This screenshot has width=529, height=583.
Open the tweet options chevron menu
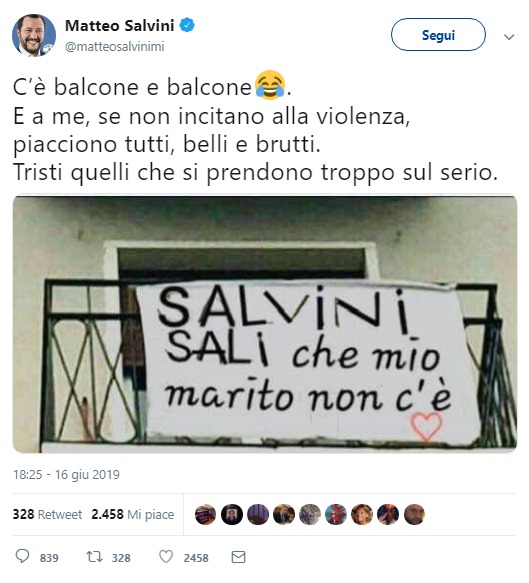(509, 36)
